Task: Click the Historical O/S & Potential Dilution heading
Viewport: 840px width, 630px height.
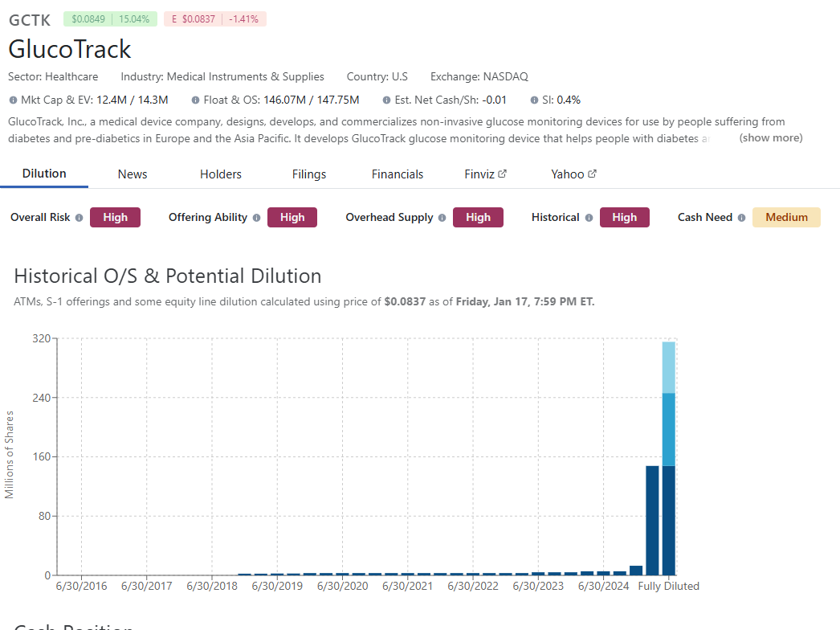Action: (x=168, y=276)
